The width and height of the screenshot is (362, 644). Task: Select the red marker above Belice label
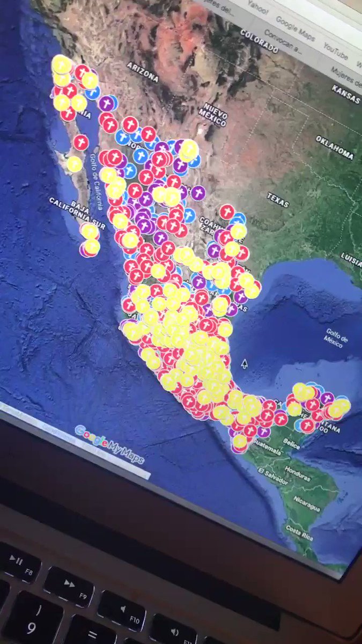307,426
